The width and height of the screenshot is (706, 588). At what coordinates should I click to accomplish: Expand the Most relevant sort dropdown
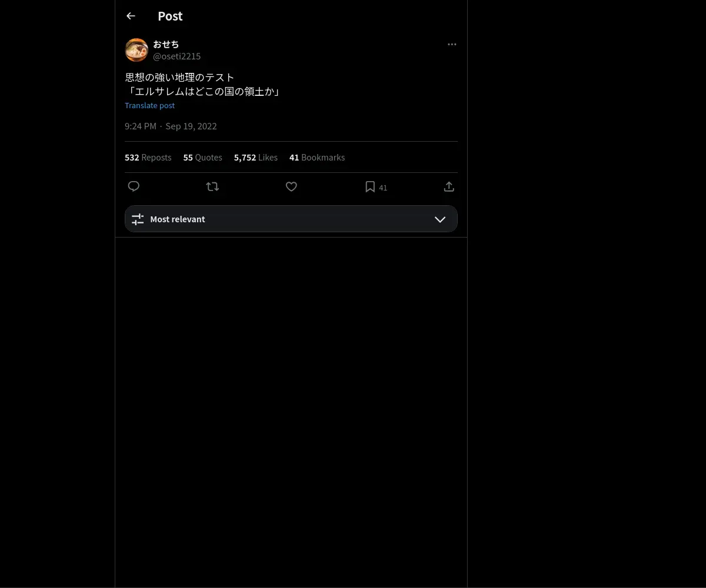click(x=291, y=219)
